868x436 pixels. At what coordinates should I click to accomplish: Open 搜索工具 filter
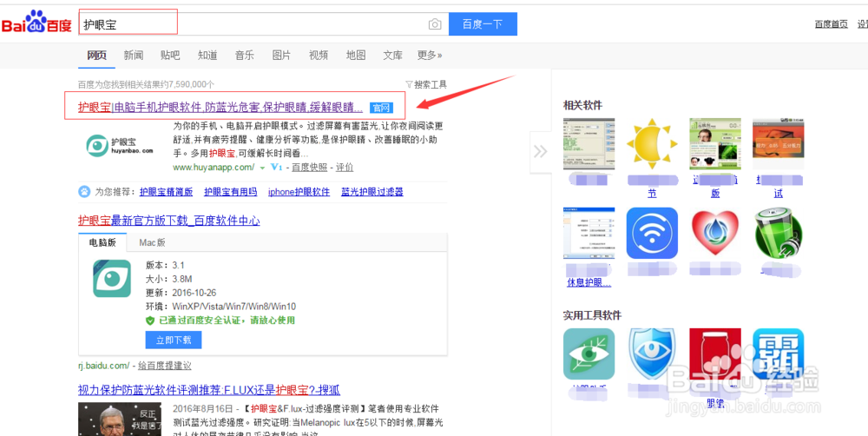426,85
